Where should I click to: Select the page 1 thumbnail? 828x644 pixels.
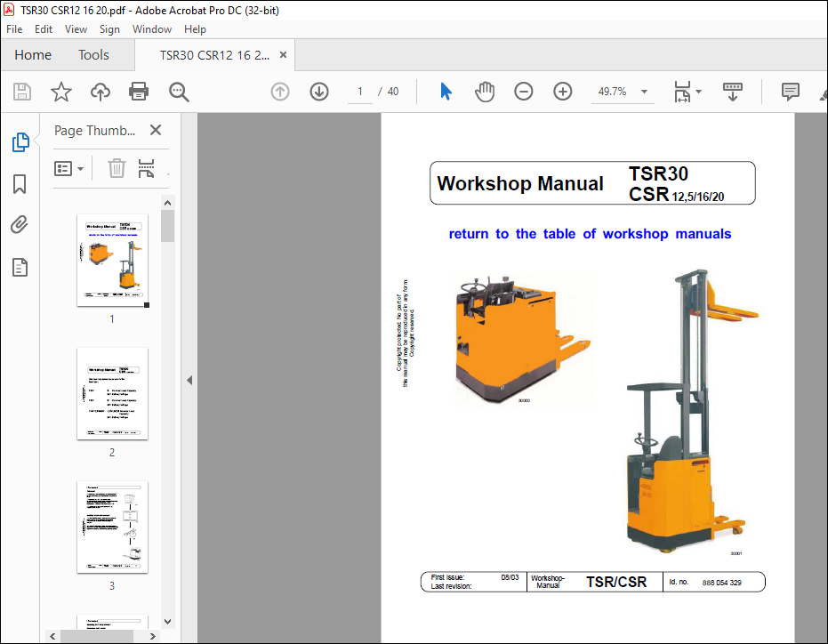tap(112, 261)
